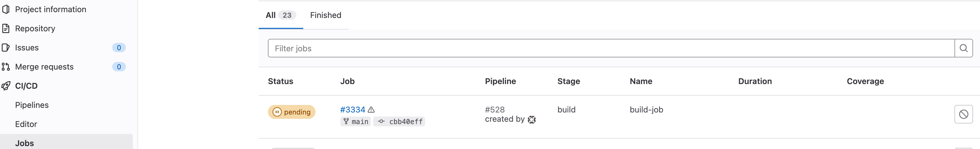Image resolution: width=980 pixels, height=149 pixels.
Task: Click the pending status badge
Action: point(291,112)
